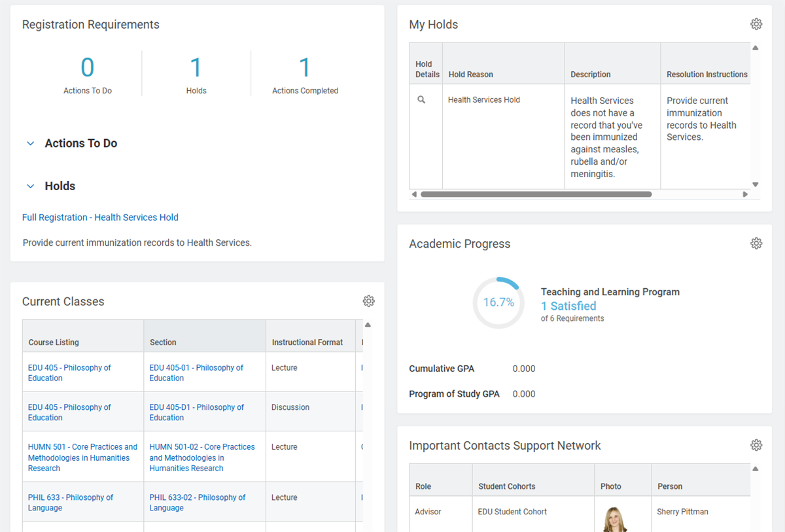Click the Registration Requirements heading
The image size is (785, 532).
pos(91,25)
